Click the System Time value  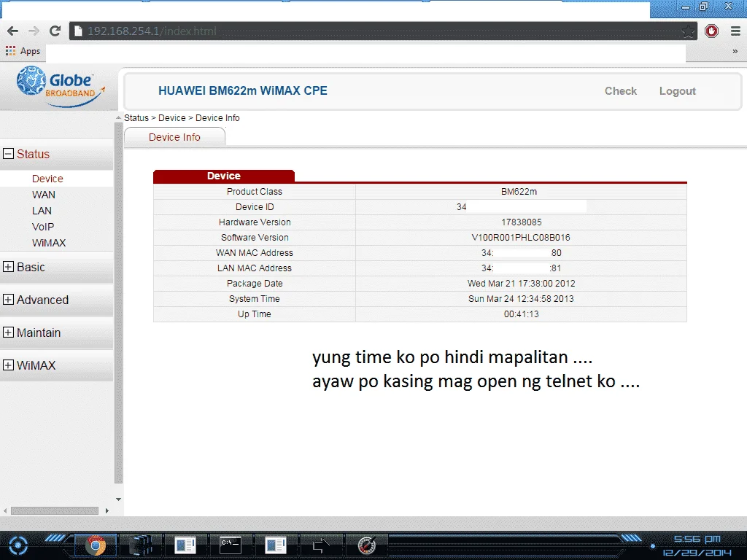click(521, 298)
